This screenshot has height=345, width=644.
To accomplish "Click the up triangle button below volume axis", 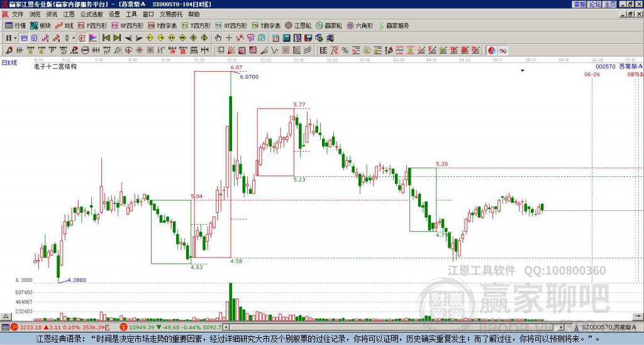I will pos(5,316).
